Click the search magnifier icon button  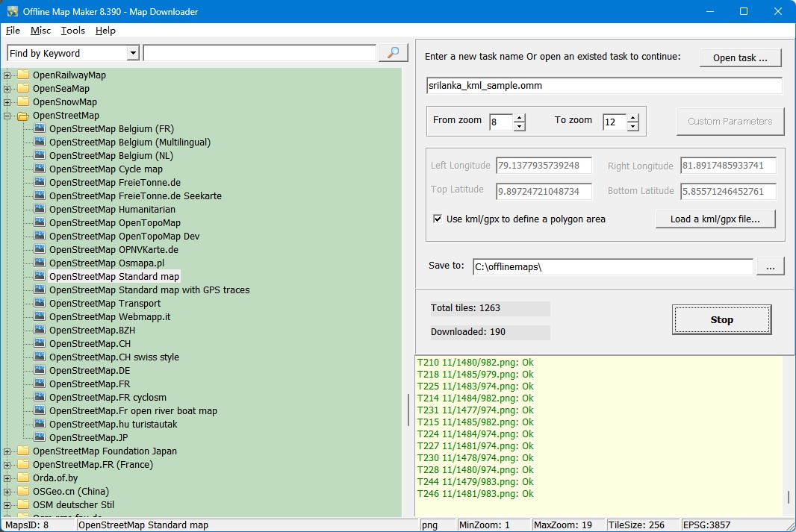pyautogui.click(x=393, y=53)
